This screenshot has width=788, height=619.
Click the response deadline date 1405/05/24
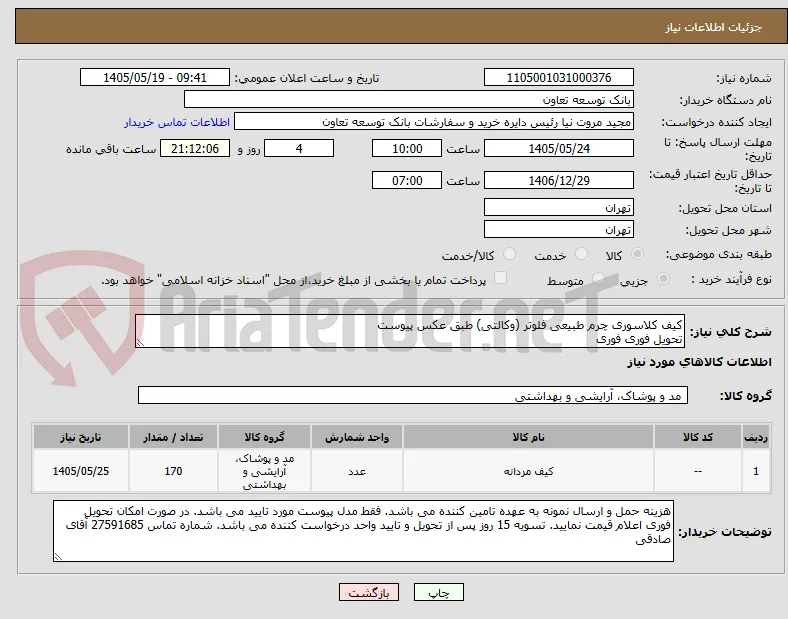[559, 149]
